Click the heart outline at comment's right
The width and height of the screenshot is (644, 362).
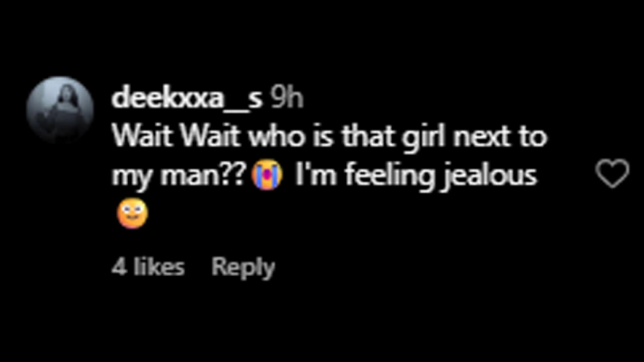[612, 174]
